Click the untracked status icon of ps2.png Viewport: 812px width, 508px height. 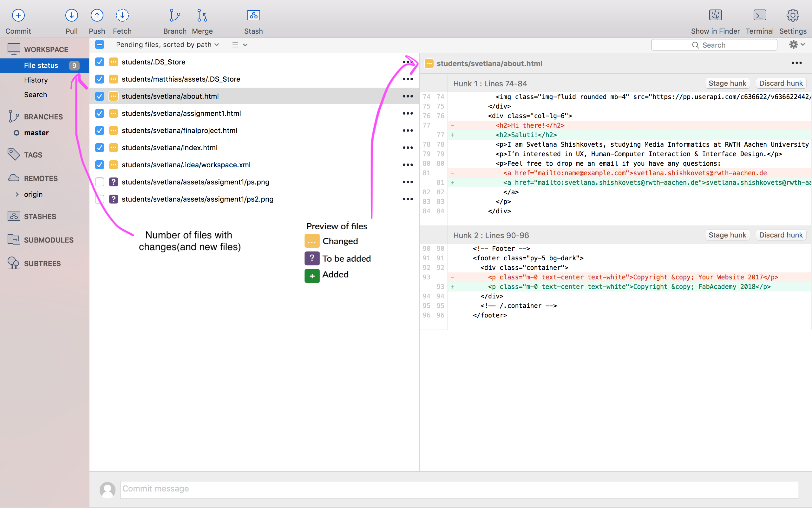114,199
